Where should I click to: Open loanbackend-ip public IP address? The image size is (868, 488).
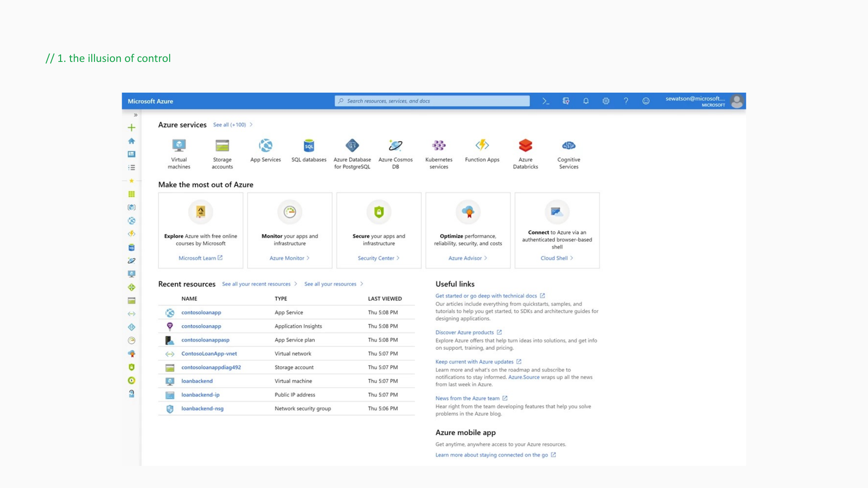pyautogui.click(x=200, y=395)
